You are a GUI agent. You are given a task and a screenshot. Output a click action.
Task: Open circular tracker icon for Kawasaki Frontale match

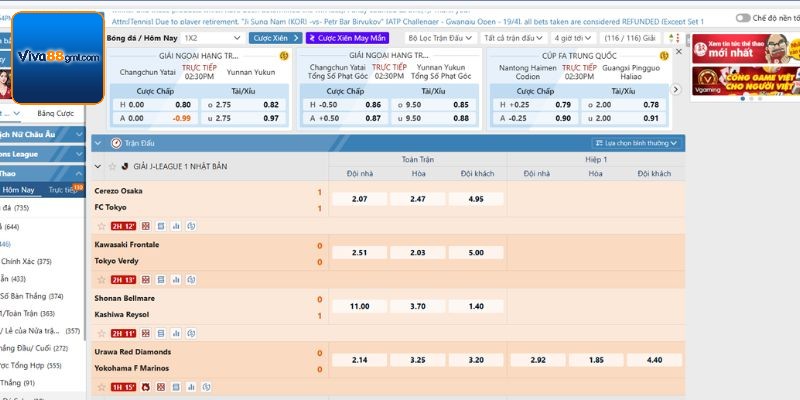(x=191, y=280)
